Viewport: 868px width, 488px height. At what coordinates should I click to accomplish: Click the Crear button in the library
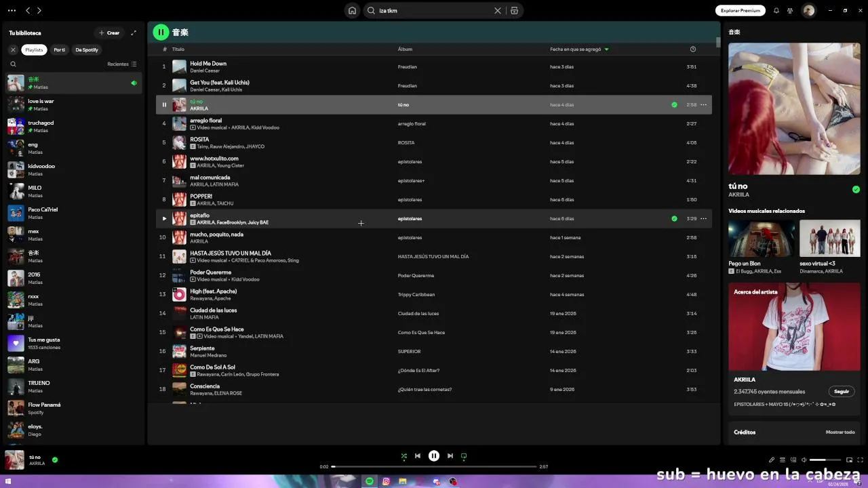coord(109,33)
